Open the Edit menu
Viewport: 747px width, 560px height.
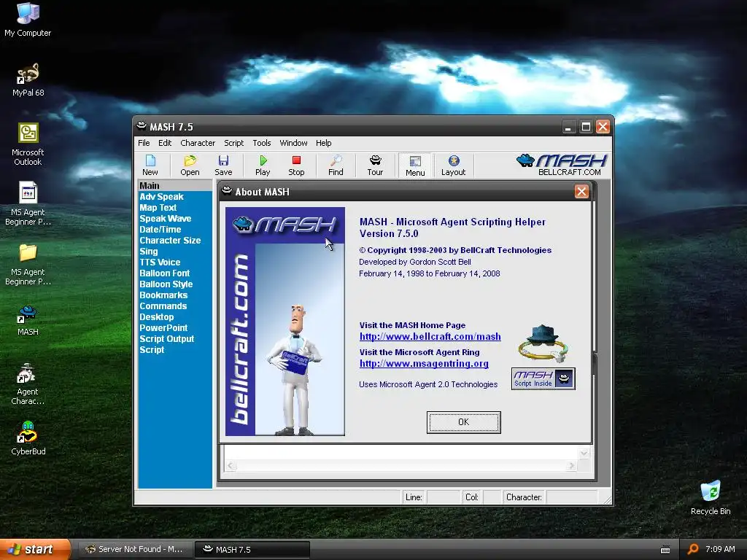pos(165,143)
